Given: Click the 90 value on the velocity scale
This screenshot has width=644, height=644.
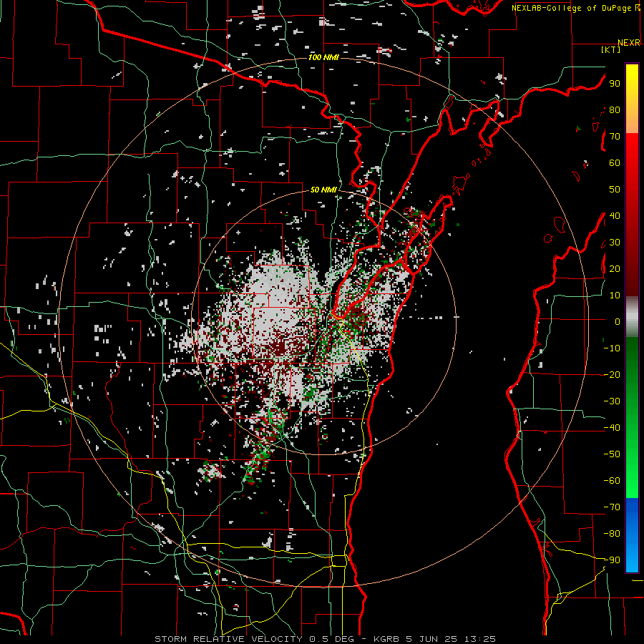Looking at the screenshot, I should pyautogui.click(x=615, y=84).
